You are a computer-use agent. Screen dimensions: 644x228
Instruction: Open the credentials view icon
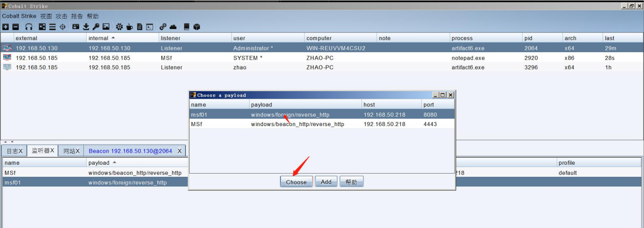click(76, 27)
